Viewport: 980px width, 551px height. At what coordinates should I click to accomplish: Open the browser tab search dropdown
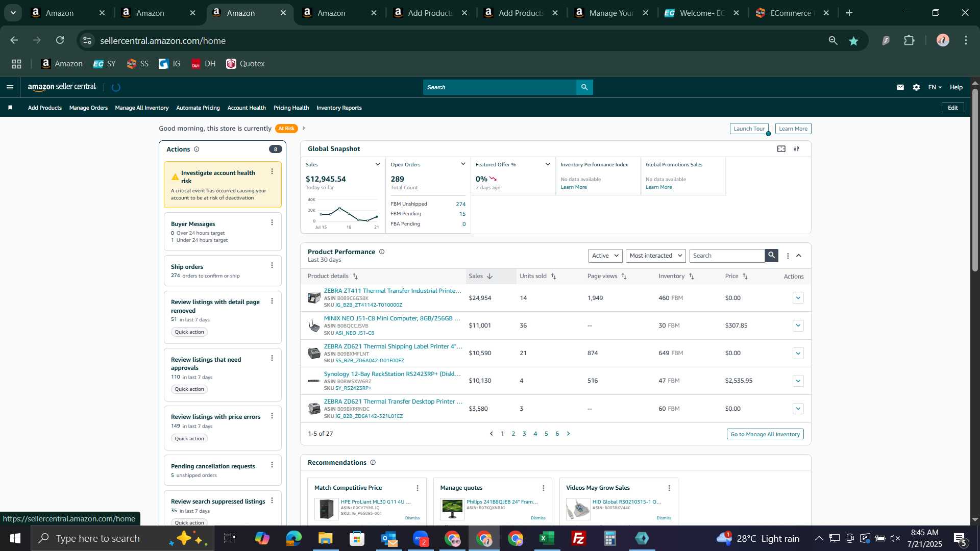(13, 13)
